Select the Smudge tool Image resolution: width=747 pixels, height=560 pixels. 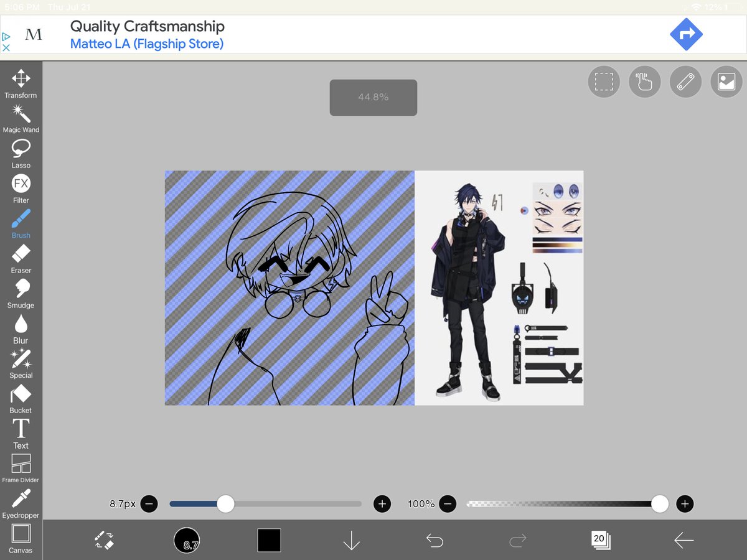pos(21,294)
